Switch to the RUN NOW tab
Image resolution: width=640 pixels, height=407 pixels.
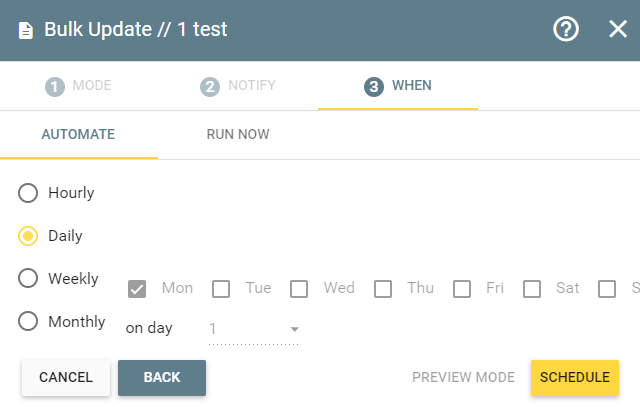[238, 134]
